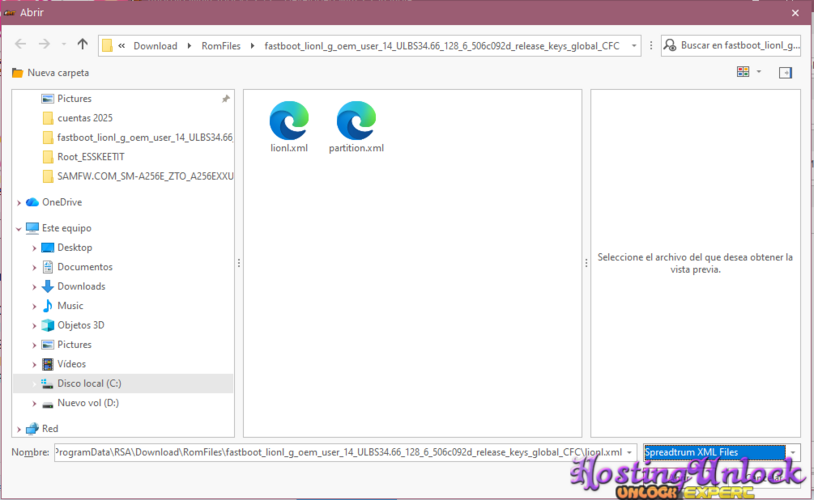Click the Back navigation arrow
Screen dimensions: 814x500
click(x=20, y=45)
